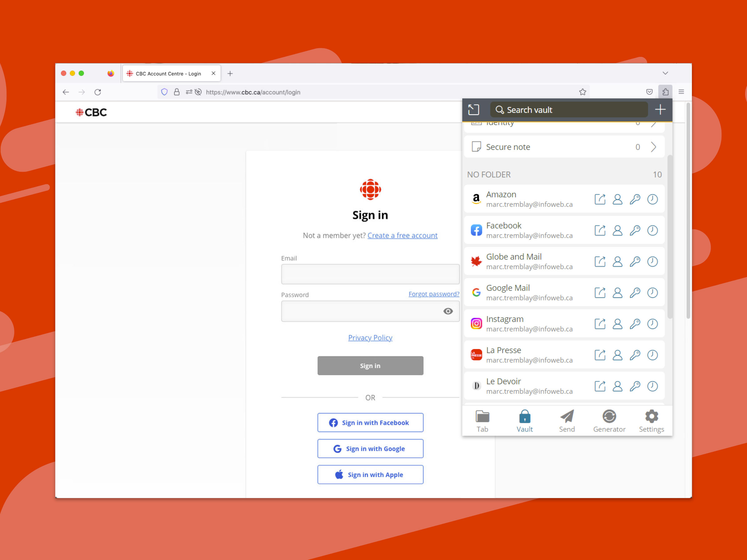Expand the Secure note category

coord(564,147)
